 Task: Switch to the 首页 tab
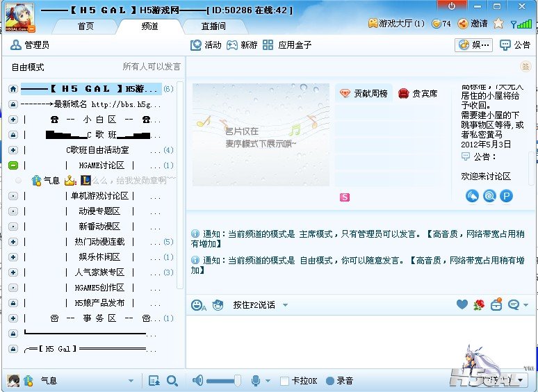85,26
